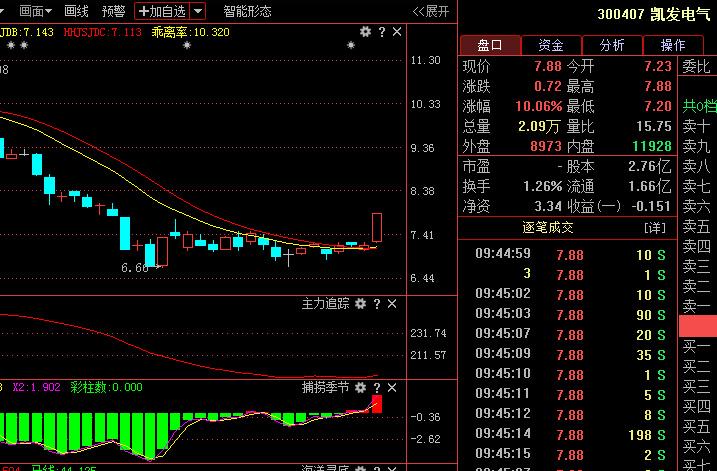This screenshot has width=717, height=471.
Task: Select trade row at 09:45:14
Action: tap(567, 434)
